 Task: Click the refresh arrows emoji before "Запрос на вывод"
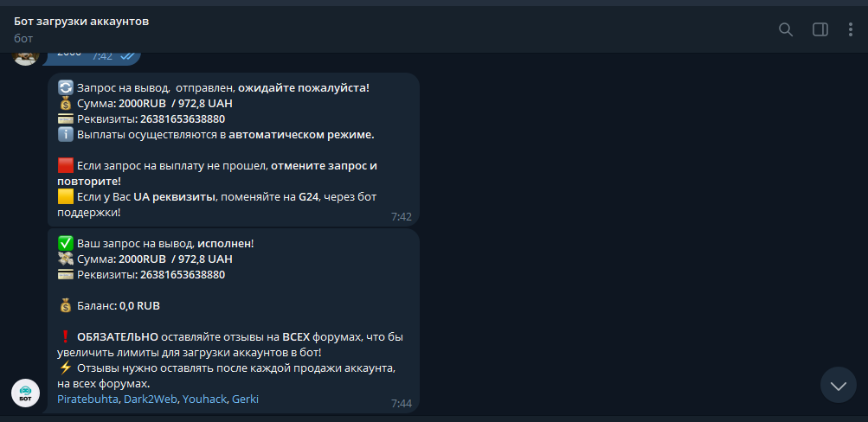pyautogui.click(x=66, y=88)
